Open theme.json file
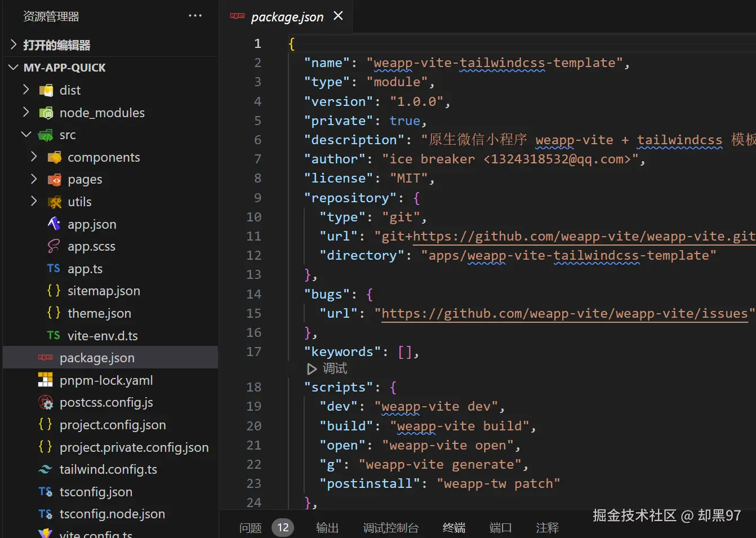This screenshot has height=538, width=756. tap(99, 313)
